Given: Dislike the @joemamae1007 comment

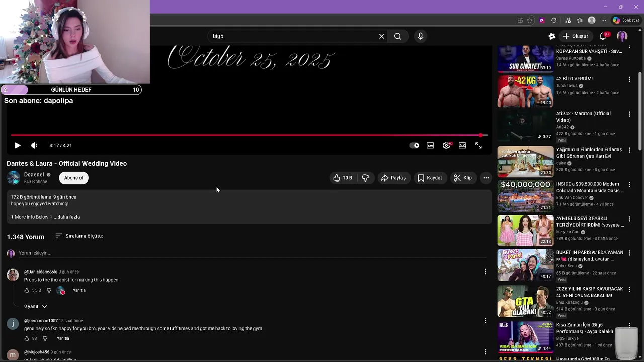Looking at the screenshot, I should pyautogui.click(x=45, y=338).
